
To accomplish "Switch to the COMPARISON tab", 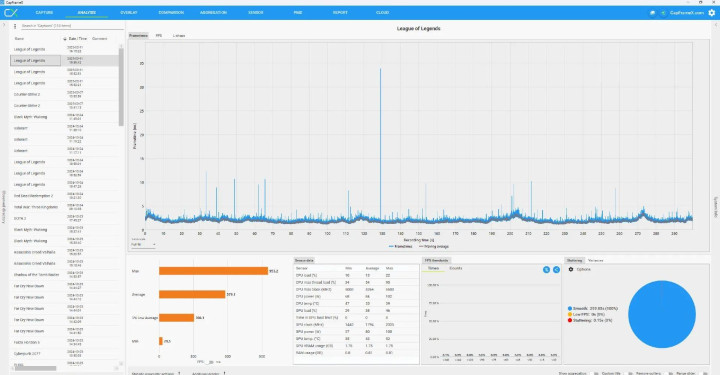I will click(171, 12).
